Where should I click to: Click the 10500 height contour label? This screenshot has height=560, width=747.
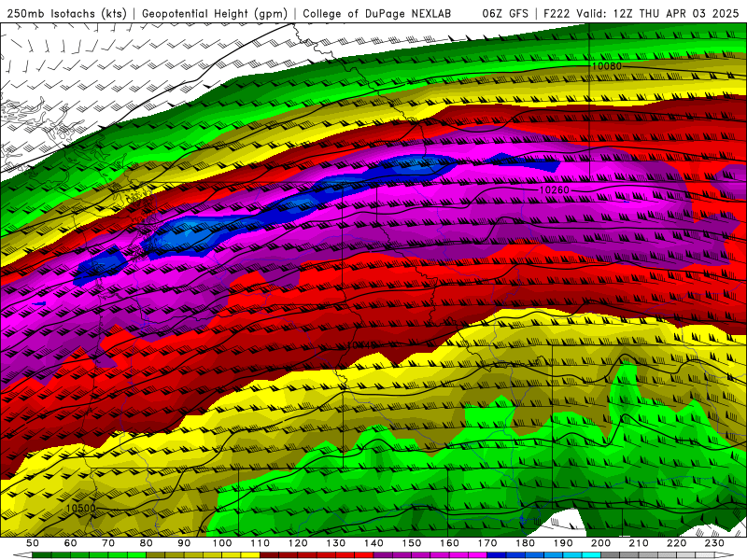[x=80, y=508]
